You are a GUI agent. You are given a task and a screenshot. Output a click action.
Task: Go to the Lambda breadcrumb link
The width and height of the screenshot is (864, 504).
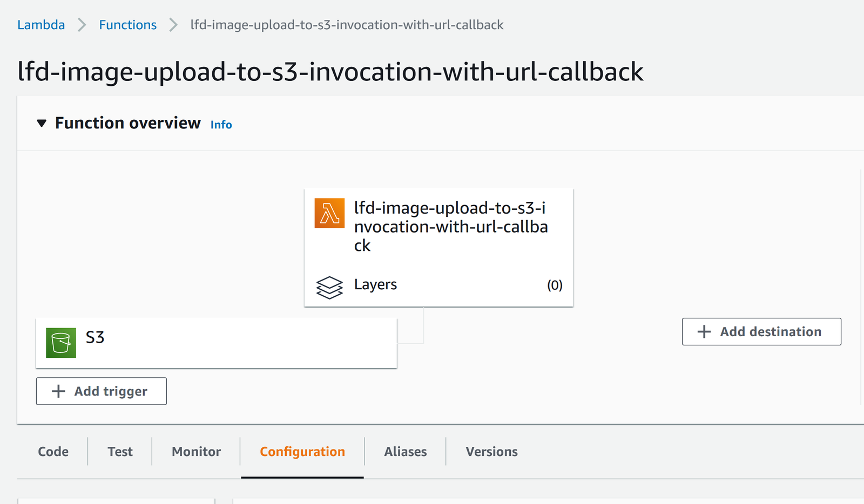point(41,25)
